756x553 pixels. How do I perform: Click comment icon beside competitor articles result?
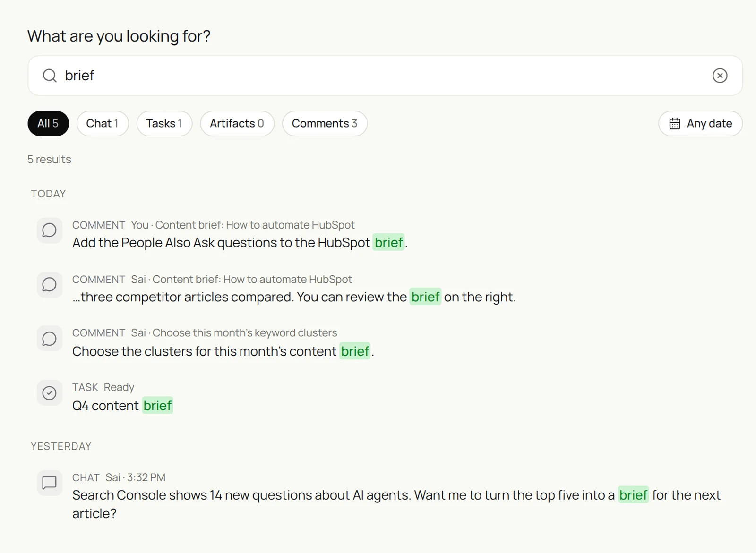coord(50,285)
